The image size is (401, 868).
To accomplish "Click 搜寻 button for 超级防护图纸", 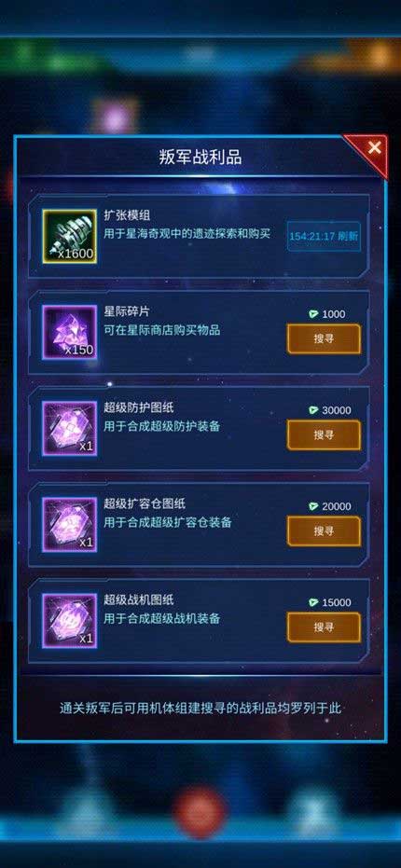I will coord(324,435).
